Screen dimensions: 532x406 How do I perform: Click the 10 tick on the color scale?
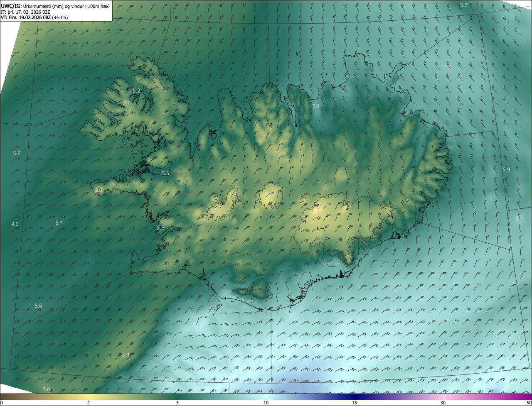pyautogui.click(x=266, y=403)
